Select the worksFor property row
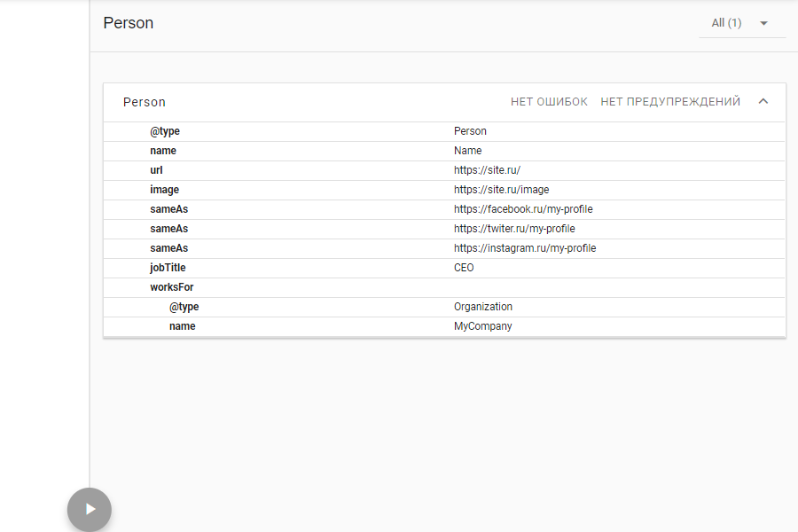This screenshot has width=798, height=532. 172,287
